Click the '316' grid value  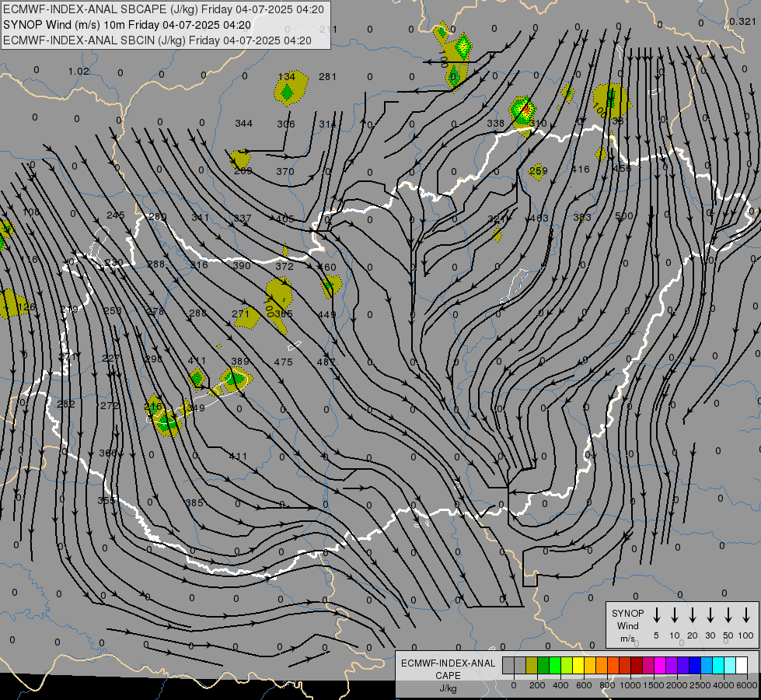(199, 264)
